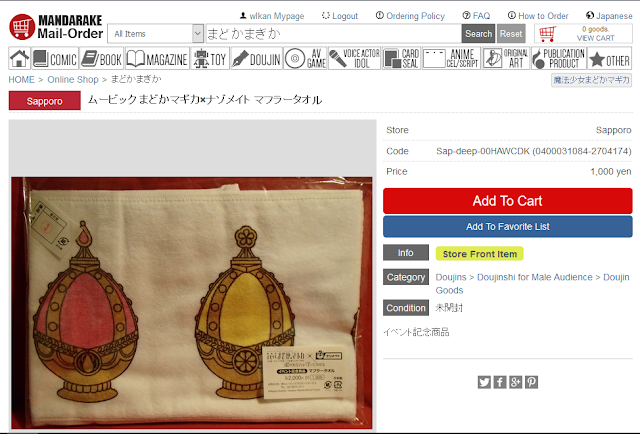640x434 pixels.
Task: Follow Online Shop breadcrumb link
Action: 73,79
